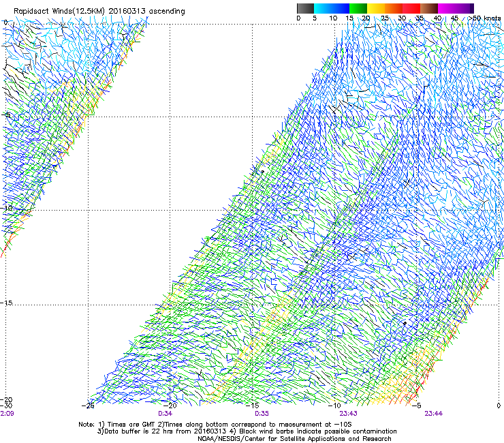Click latitude label '-5' on left axis
This screenshot has height=443, width=504.
[6, 115]
